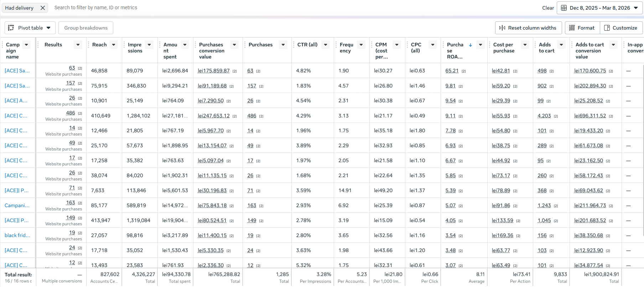Remove the Had delivery filter chip
644x287 pixels.
(x=43, y=8)
